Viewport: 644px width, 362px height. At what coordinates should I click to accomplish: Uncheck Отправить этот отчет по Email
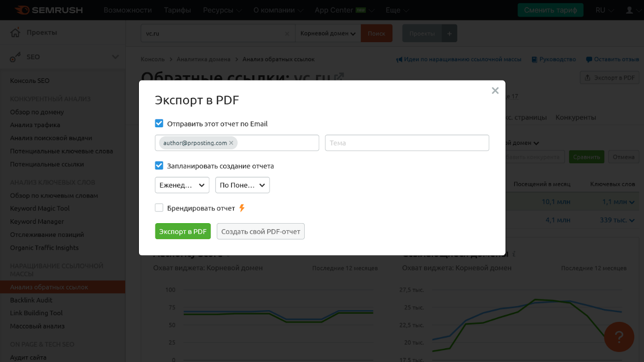159,124
